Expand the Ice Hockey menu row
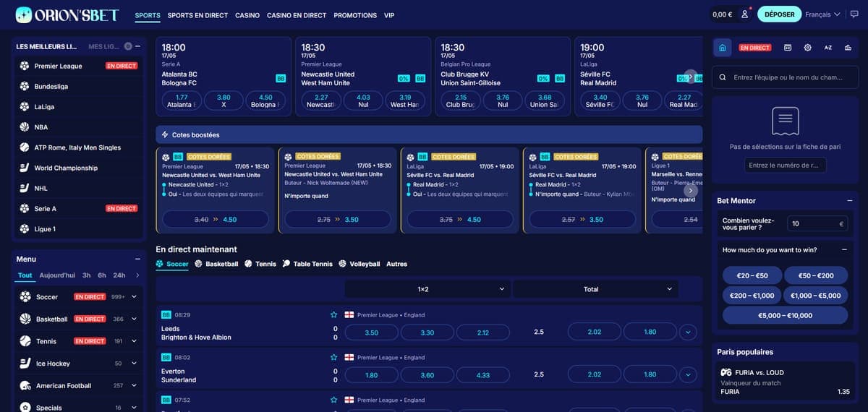Screen dimensions: 868x412 pyautogui.click(x=135, y=364)
